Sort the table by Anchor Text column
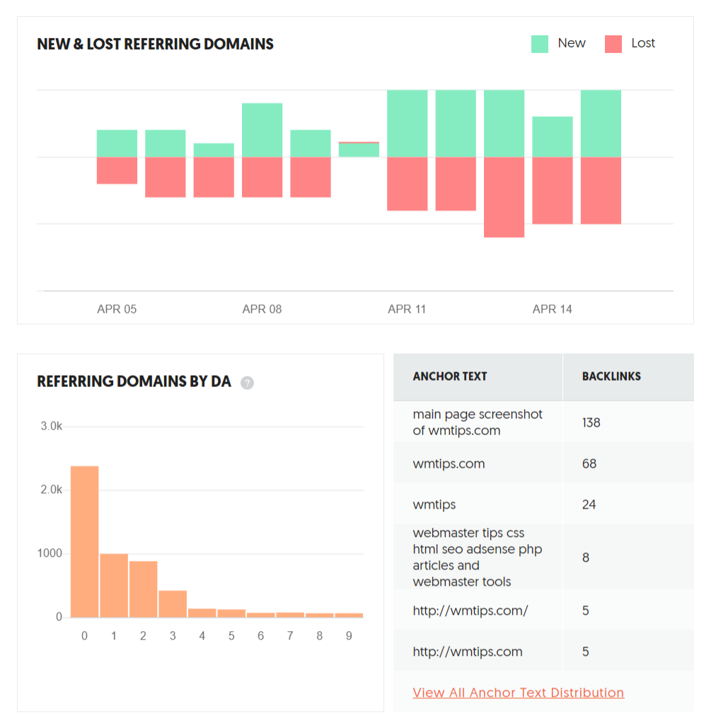Screen dimensions: 711x728 [x=450, y=376]
